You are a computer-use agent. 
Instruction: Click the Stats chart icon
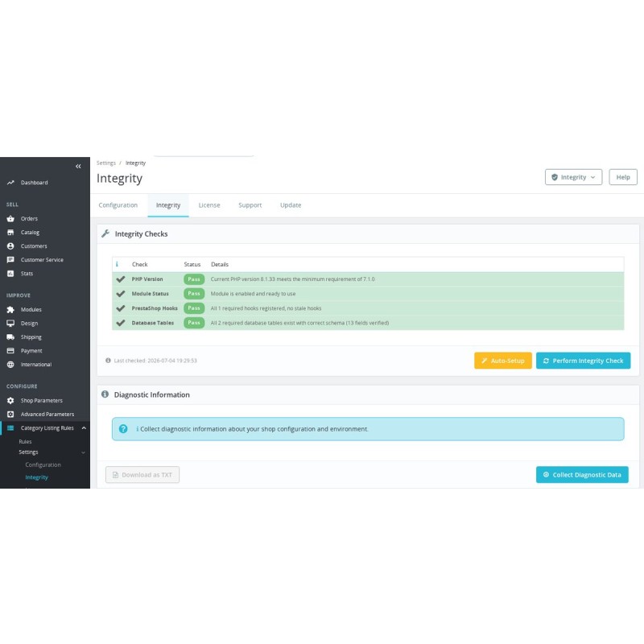[x=10, y=274]
